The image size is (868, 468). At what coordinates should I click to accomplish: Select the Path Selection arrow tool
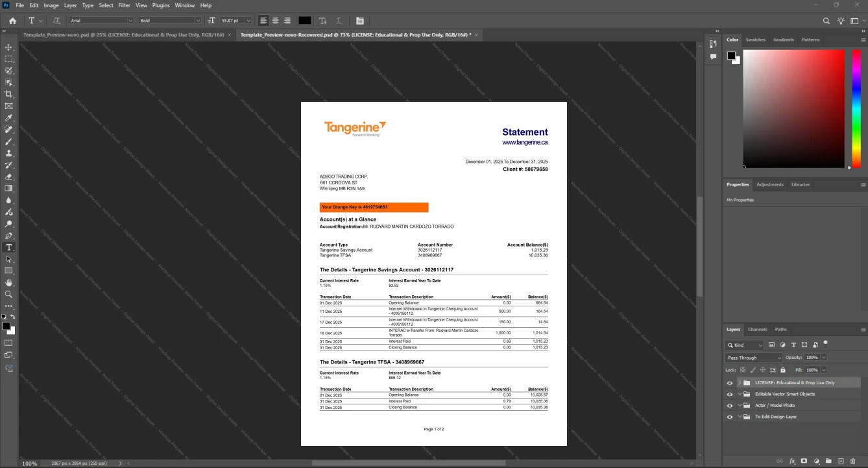[8, 259]
